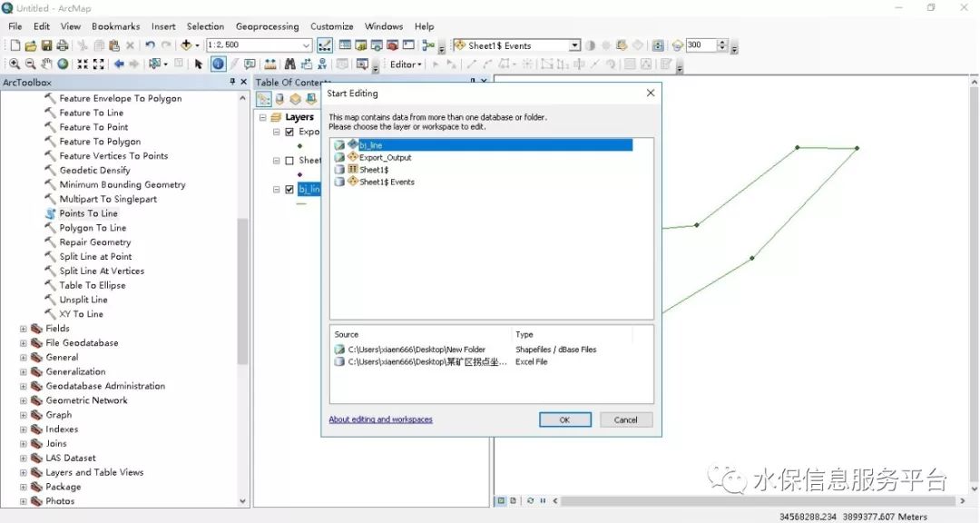Select the Measure ruler tool

[270, 64]
